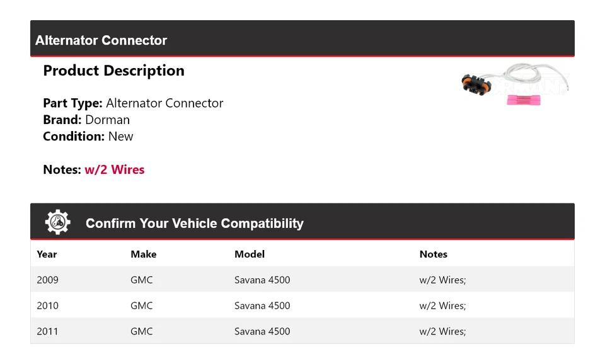
Task: Click the Confirm Your Vehicle Compatibility heading
Action: (x=194, y=224)
